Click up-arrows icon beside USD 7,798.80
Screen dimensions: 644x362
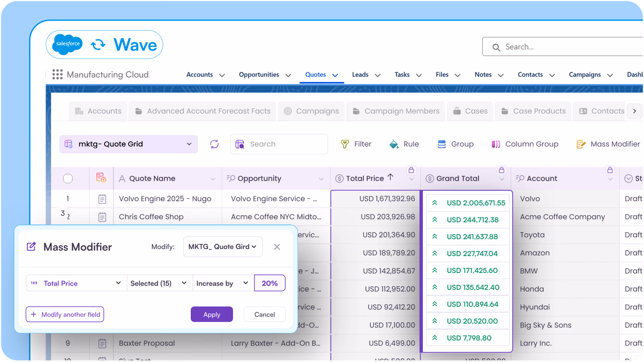(x=435, y=338)
